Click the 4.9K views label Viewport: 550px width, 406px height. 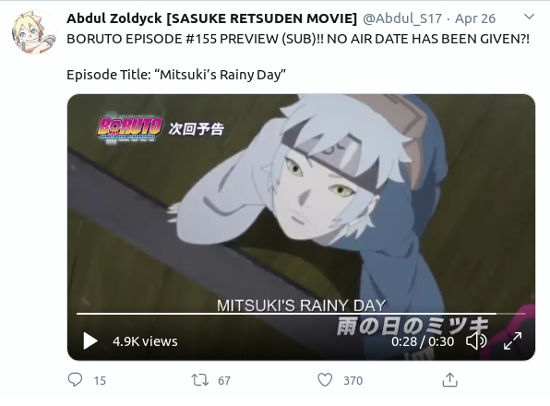pos(145,341)
